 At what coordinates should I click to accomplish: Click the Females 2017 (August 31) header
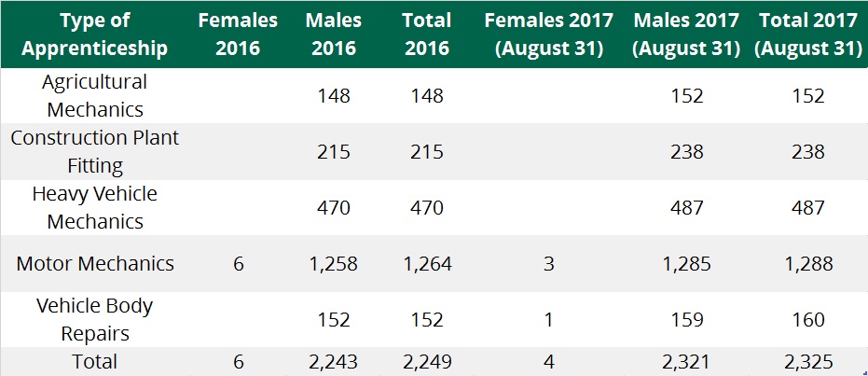pyautogui.click(x=548, y=35)
